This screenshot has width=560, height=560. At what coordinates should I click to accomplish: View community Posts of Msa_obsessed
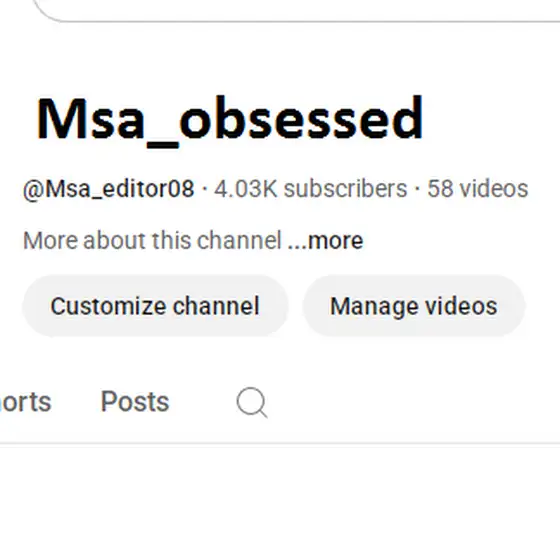pos(135,401)
